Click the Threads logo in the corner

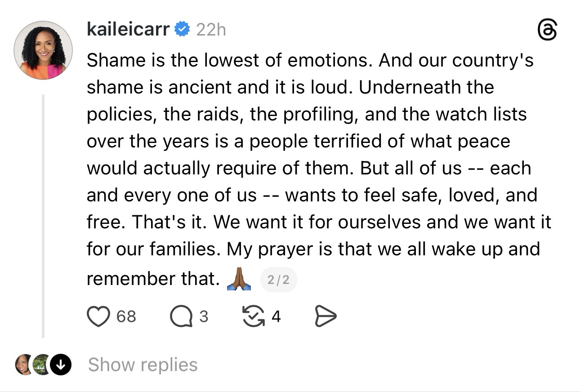(x=547, y=31)
